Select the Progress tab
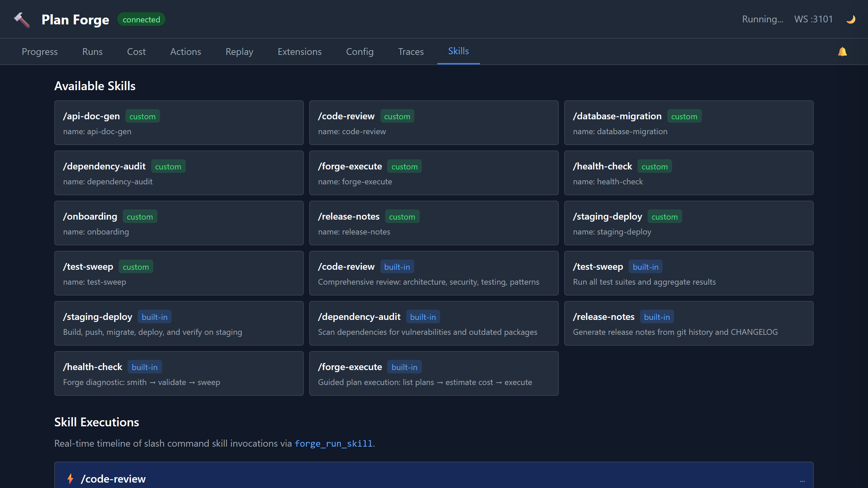The height and width of the screenshot is (488, 868). pos(39,52)
